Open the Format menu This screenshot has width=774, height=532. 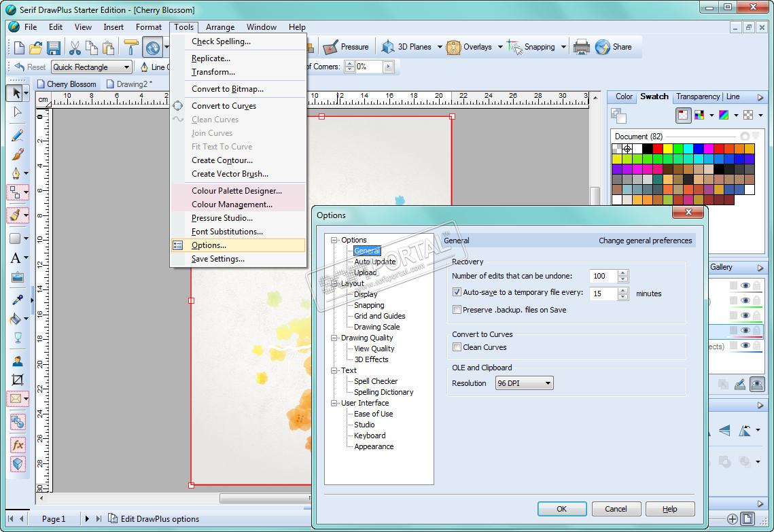pos(149,27)
